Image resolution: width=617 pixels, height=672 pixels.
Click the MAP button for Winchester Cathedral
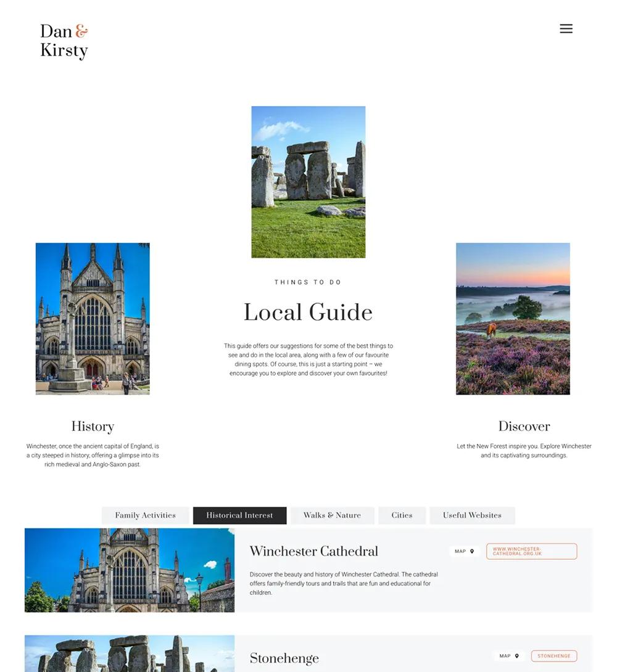(x=465, y=551)
